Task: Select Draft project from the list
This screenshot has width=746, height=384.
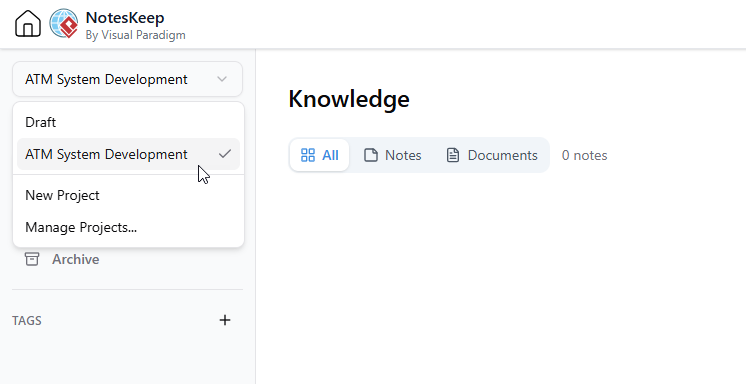Action: click(128, 122)
